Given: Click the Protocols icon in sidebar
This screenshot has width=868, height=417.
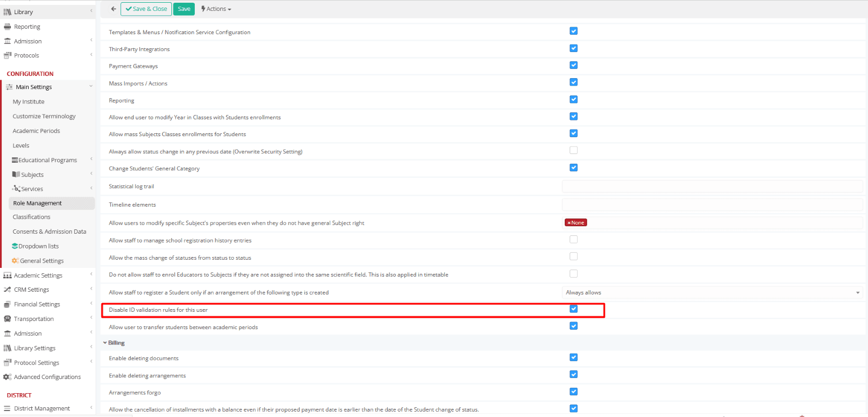Looking at the screenshot, I should pyautogui.click(x=7, y=55).
